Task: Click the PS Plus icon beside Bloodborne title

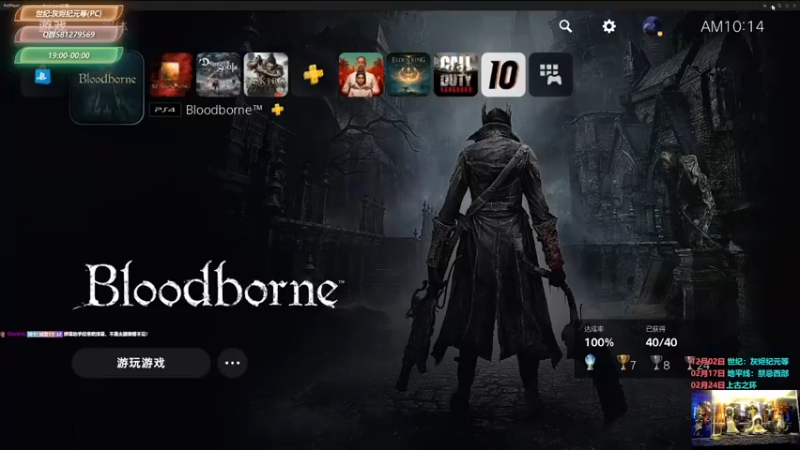Action: click(x=278, y=110)
